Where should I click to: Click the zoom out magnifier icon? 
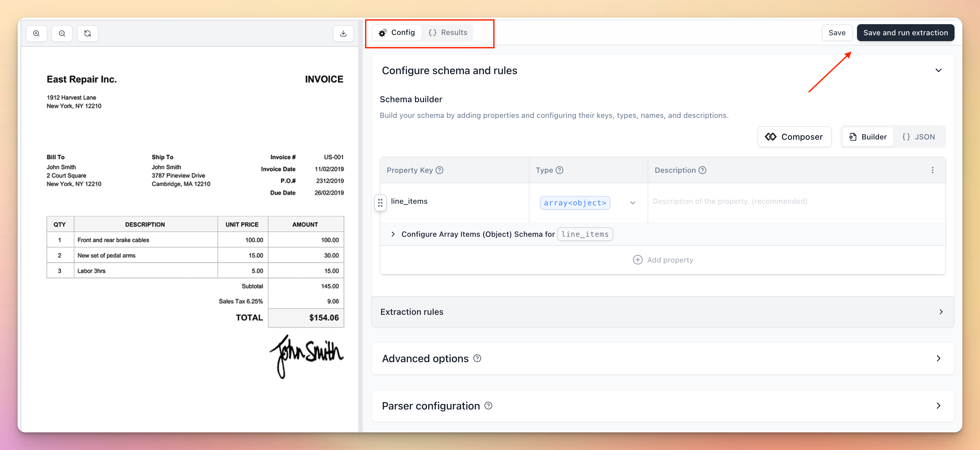62,34
